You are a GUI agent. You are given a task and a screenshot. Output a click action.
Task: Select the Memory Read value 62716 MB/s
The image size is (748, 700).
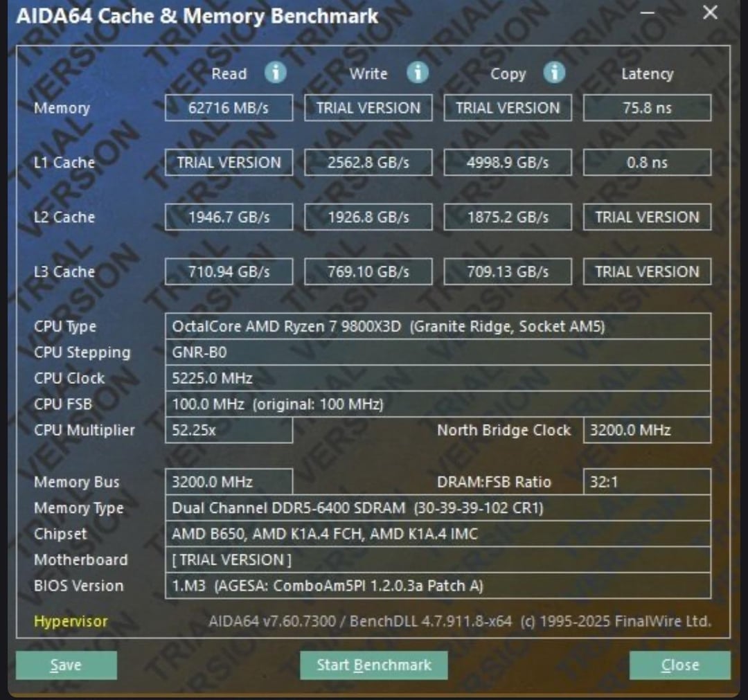click(x=229, y=108)
